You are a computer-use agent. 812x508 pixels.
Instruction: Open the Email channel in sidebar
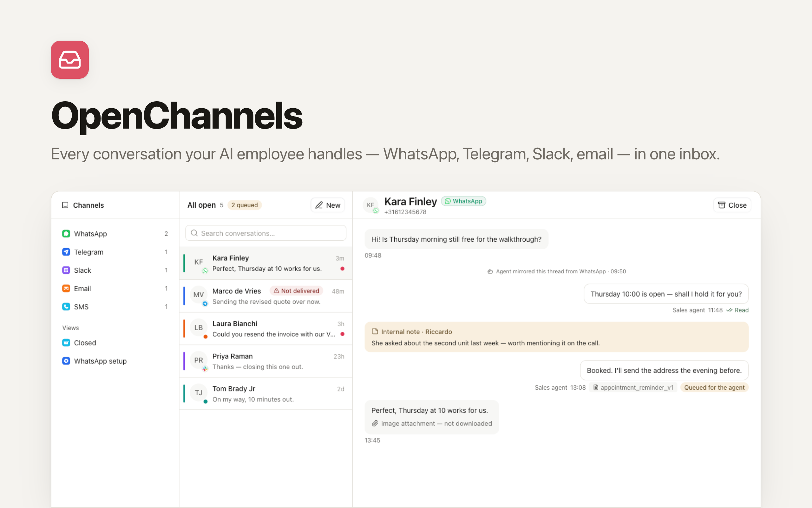coord(115,288)
